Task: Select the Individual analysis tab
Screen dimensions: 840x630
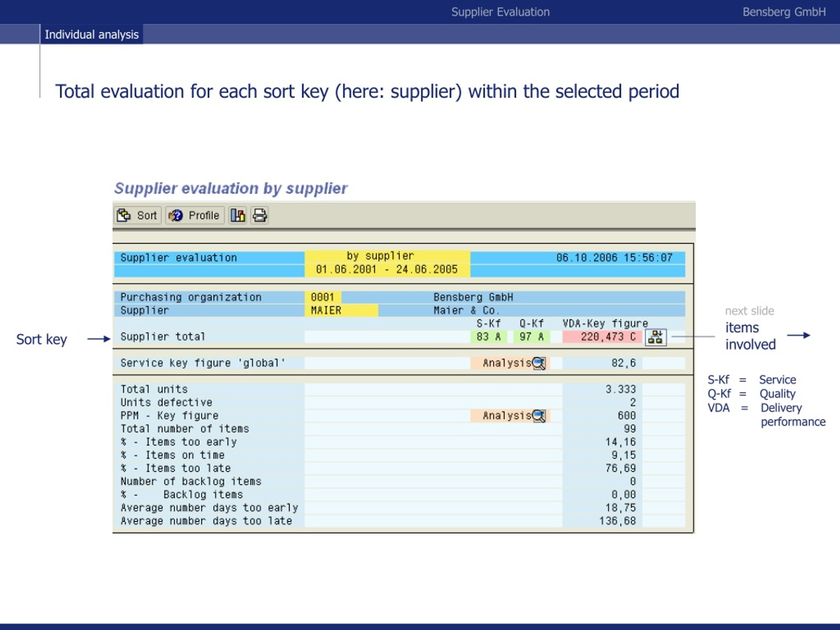Action: point(92,34)
